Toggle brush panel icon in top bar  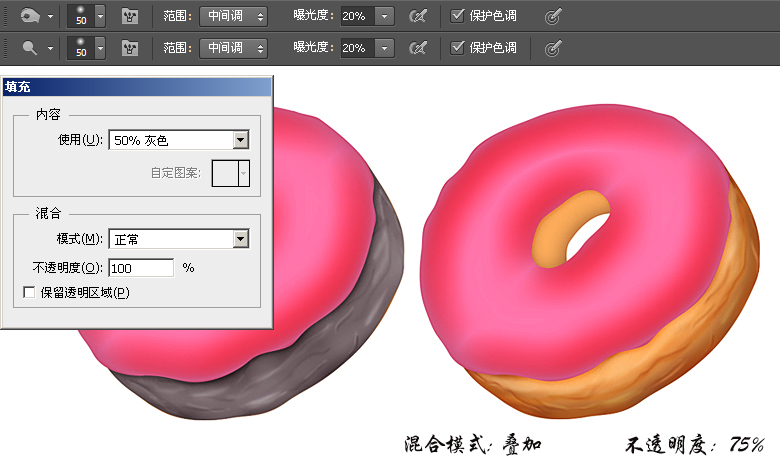coord(130,16)
